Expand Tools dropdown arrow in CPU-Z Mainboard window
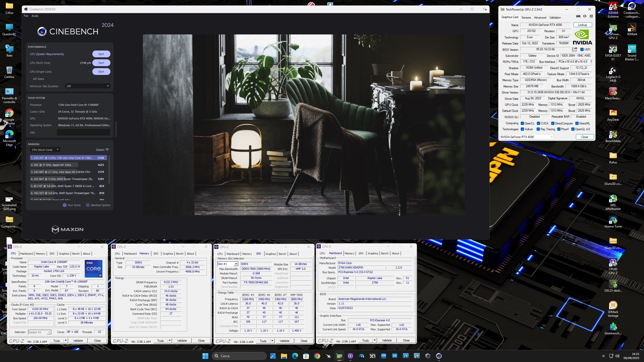644x362 pixels. (375, 340)
